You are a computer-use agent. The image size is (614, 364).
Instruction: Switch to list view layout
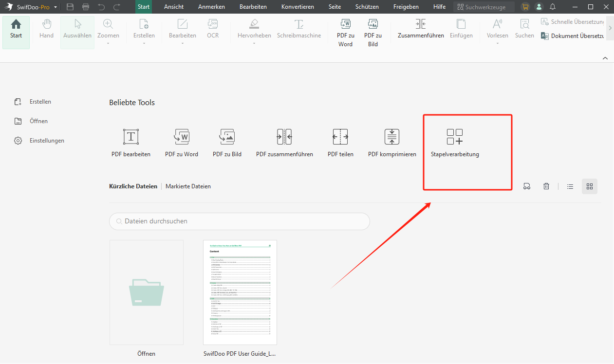570,186
